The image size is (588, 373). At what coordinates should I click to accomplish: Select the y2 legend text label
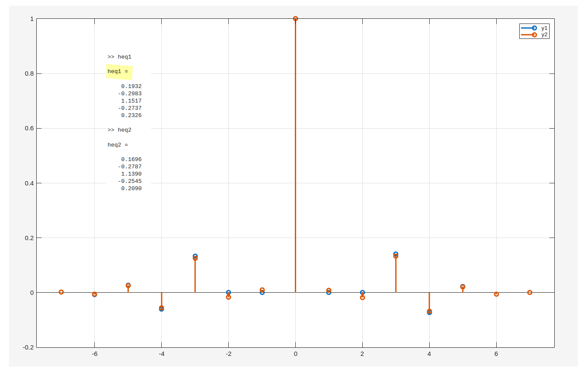pyautogui.click(x=544, y=35)
